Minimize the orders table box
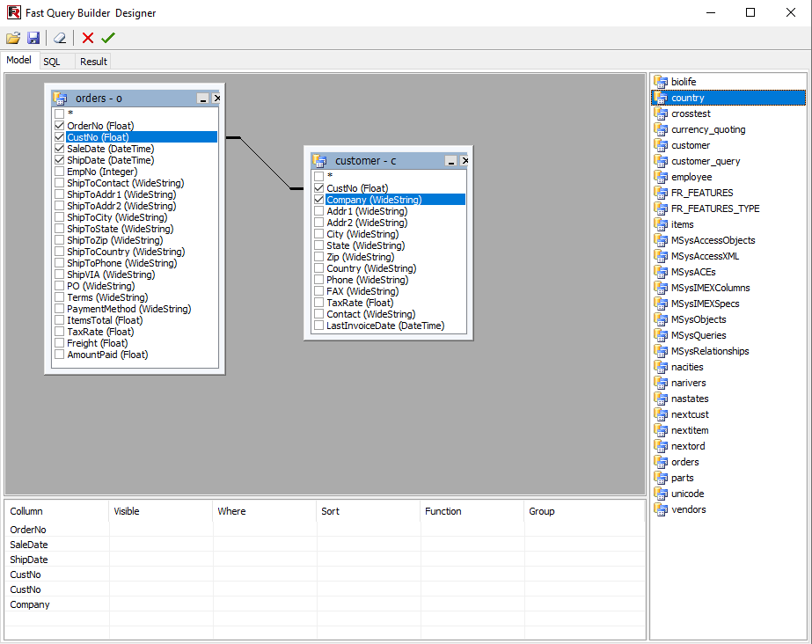This screenshot has height=644, width=812. 203,99
